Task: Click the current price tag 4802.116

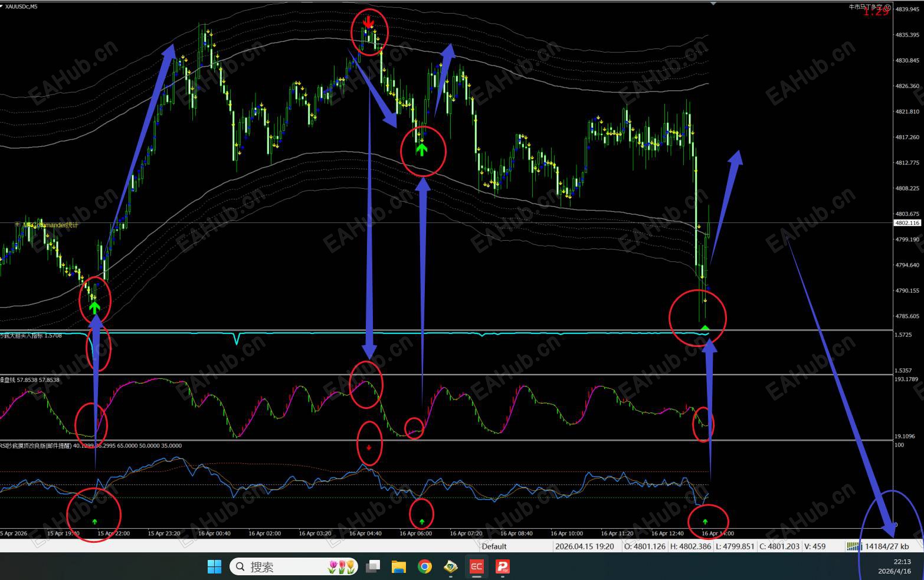Action: click(x=907, y=223)
